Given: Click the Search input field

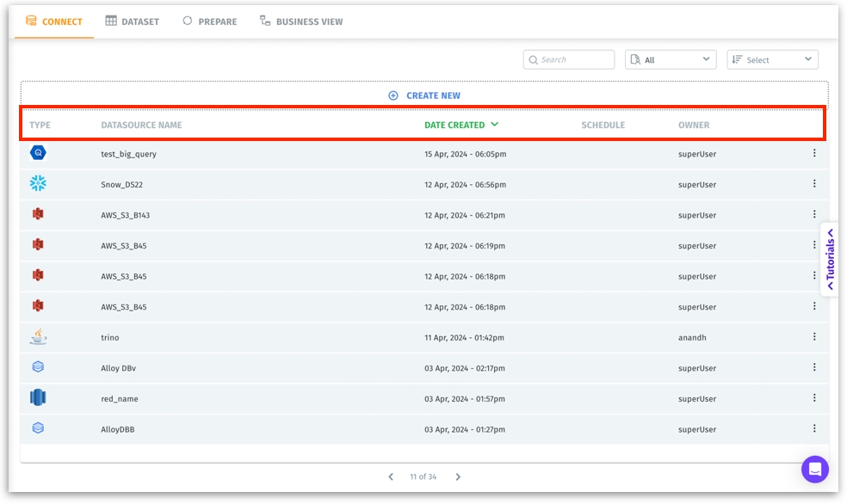Looking at the screenshot, I should tap(575, 59).
